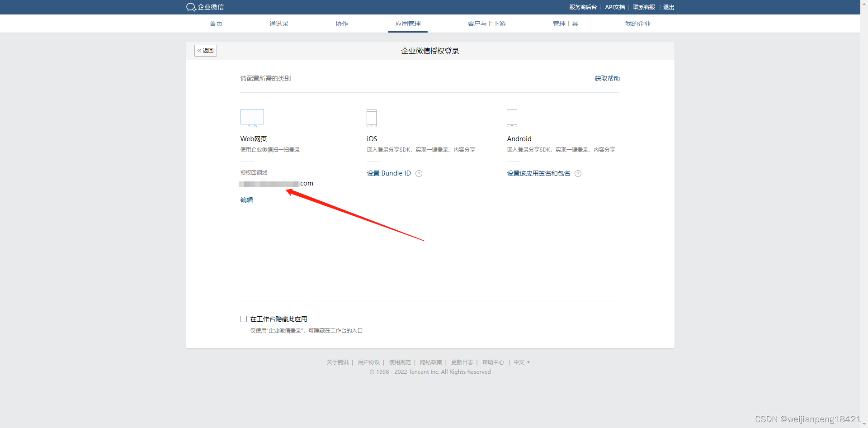Viewport: 868px width, 428px height.
Task: Click the Android heading text
Action: point(519,139)
